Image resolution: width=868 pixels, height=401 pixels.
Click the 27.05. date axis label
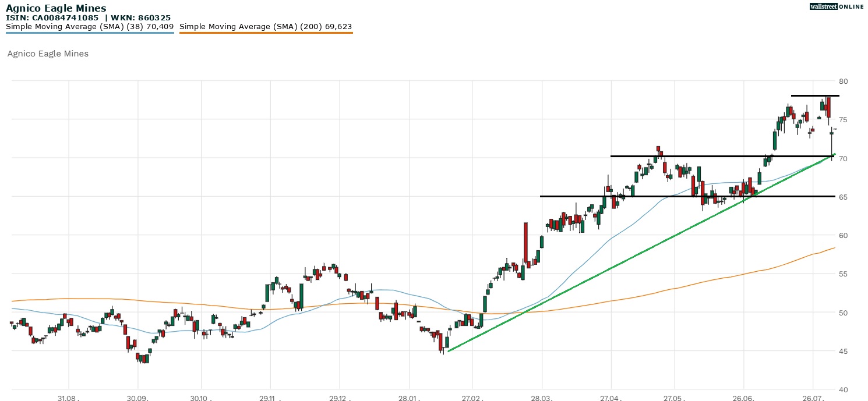coord(674,398)
